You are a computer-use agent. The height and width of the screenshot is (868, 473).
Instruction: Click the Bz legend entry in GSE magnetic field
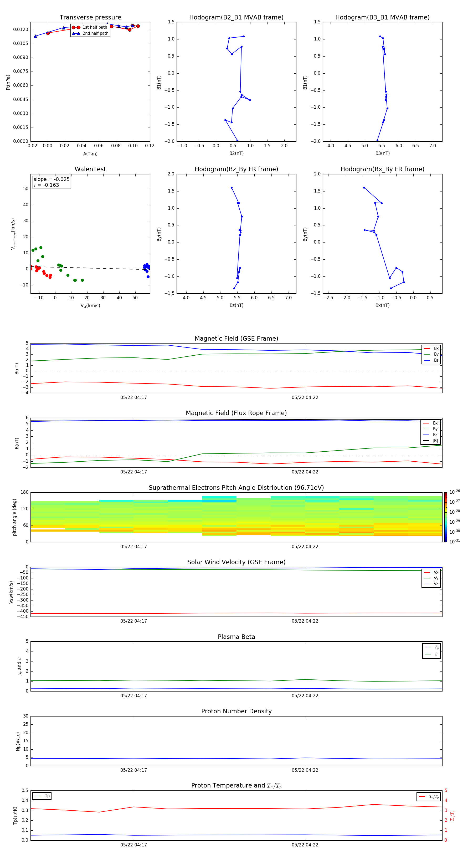(431, 361)
